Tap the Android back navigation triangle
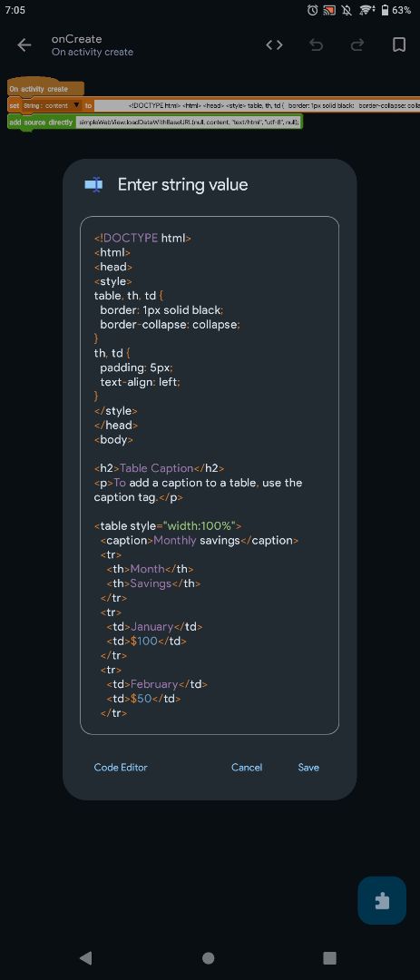420x980 pixels. tap(86, 957)
